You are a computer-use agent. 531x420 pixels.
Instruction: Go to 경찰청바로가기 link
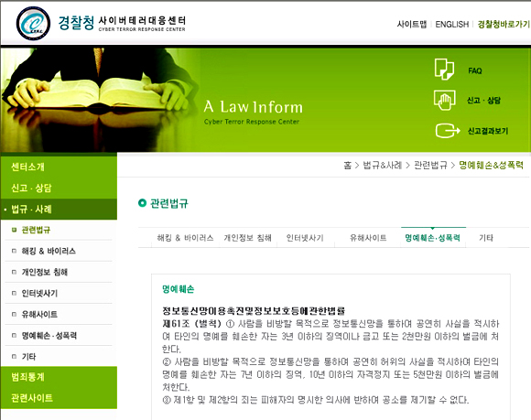coord(504,24)
